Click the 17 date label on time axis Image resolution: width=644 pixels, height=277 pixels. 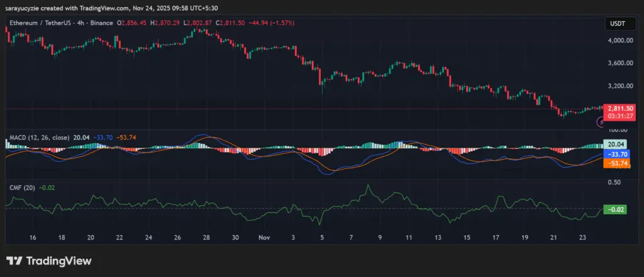pyautogui.click(x=496, y=237)
